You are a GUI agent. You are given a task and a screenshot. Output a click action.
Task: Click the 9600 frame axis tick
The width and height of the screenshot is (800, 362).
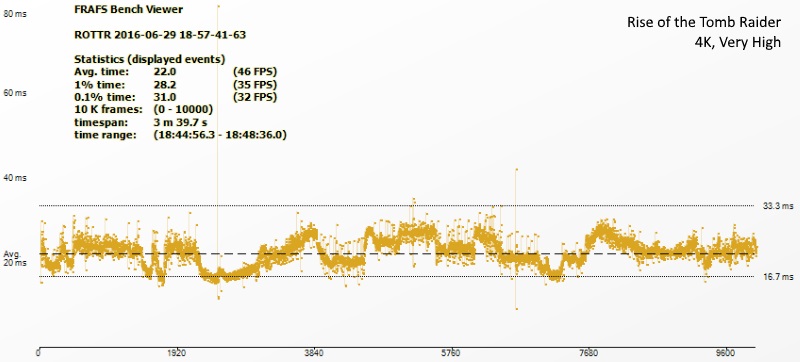coord(726,353)
